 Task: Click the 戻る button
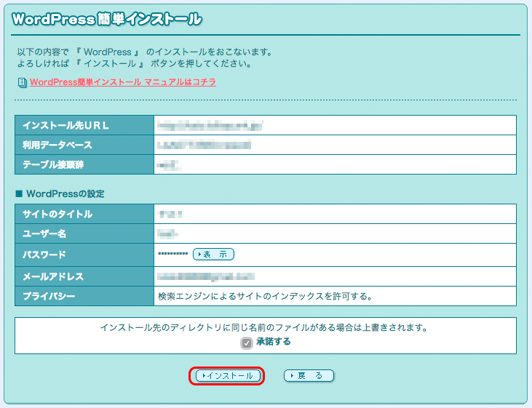pos(309,375)
